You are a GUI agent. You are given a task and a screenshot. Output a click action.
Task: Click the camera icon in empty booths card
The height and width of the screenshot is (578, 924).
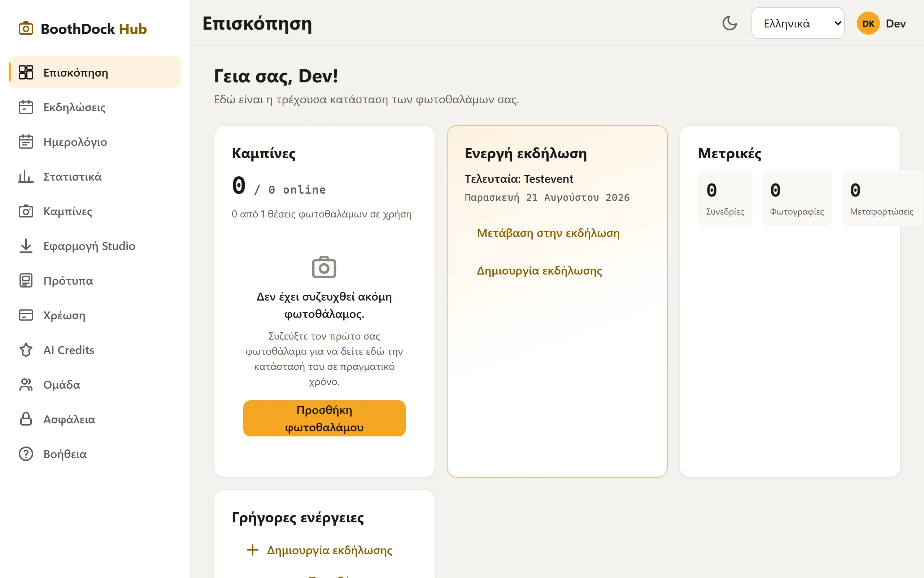click(x=324, y=267)
